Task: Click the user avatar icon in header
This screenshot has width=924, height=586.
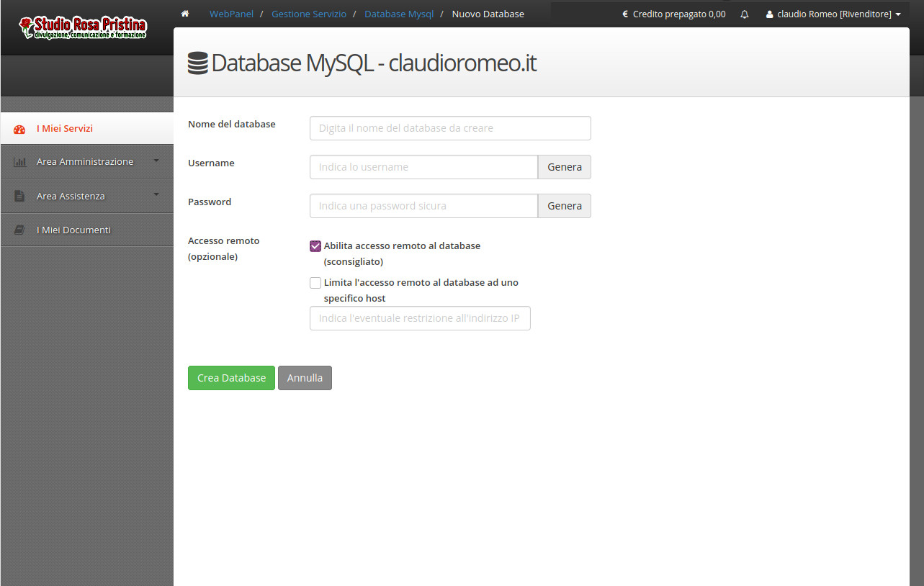Action: 769,14
